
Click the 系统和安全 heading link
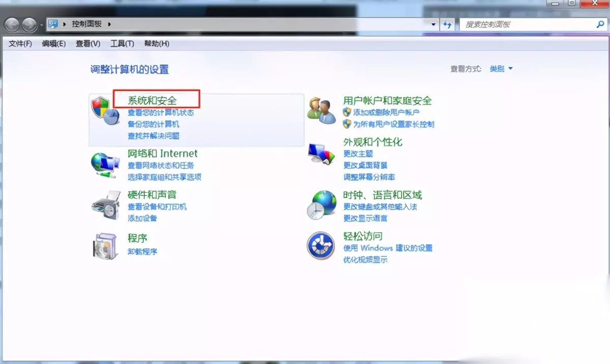152,100
